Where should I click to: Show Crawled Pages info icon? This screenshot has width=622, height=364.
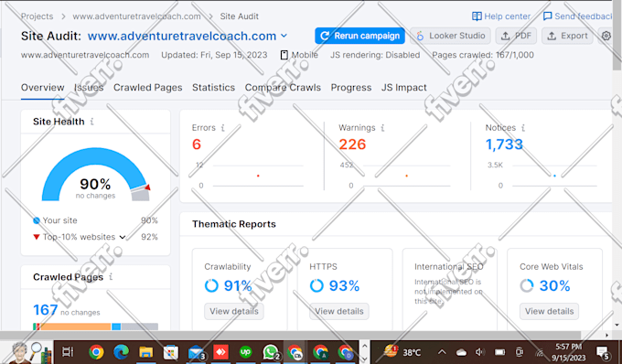coord(111,276)
